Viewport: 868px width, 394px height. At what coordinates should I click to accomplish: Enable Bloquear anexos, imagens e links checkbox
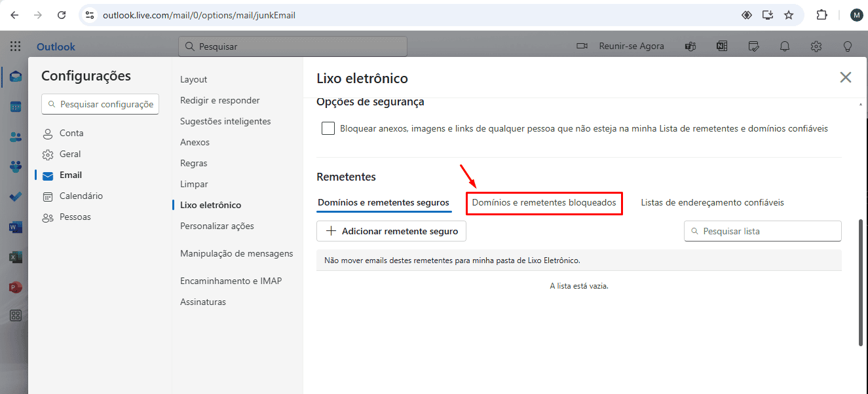pyautogui.click(x=328, y=128)
